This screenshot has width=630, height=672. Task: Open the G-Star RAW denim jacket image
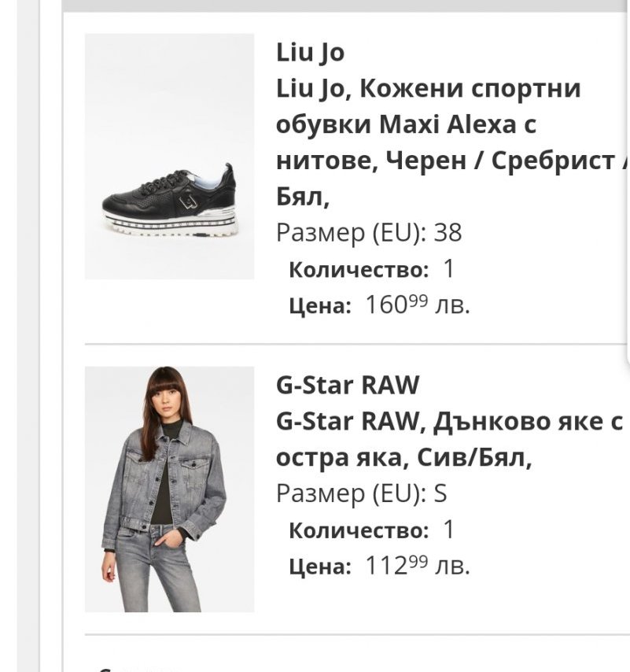pyautogui.click(x=169, y=489)
